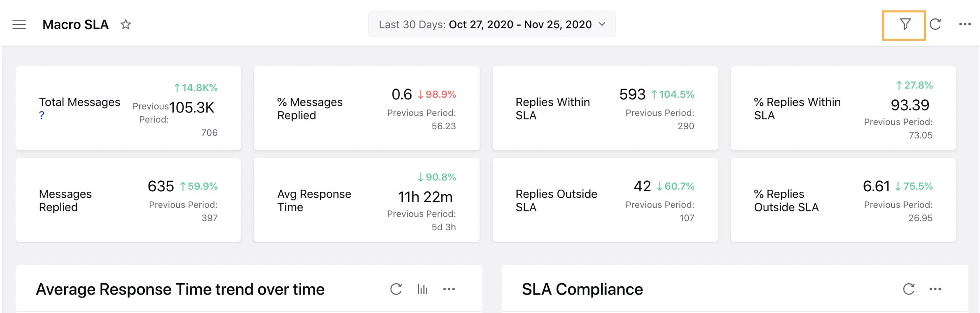Click the 104.5% increase indicator
The image size is (980, 313).
click(672, 94)
